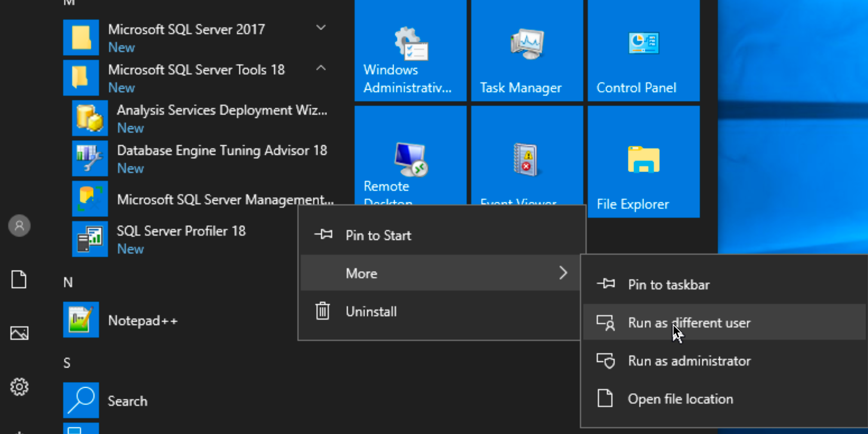868x434 pixels.
Task: Collapse Microsoft SQL Server Tools 18 chevron
Action: click(321, 68)
